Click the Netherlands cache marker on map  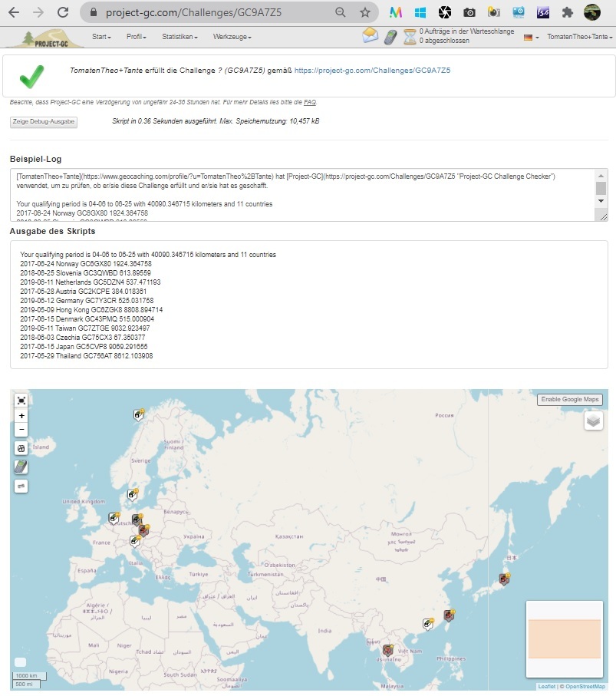[x=114, y=518]
